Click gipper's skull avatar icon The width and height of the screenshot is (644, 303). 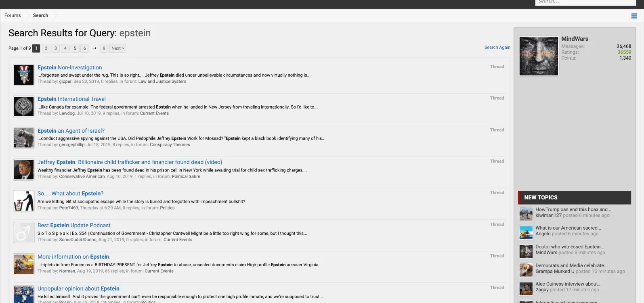click(x=24, y=75)
